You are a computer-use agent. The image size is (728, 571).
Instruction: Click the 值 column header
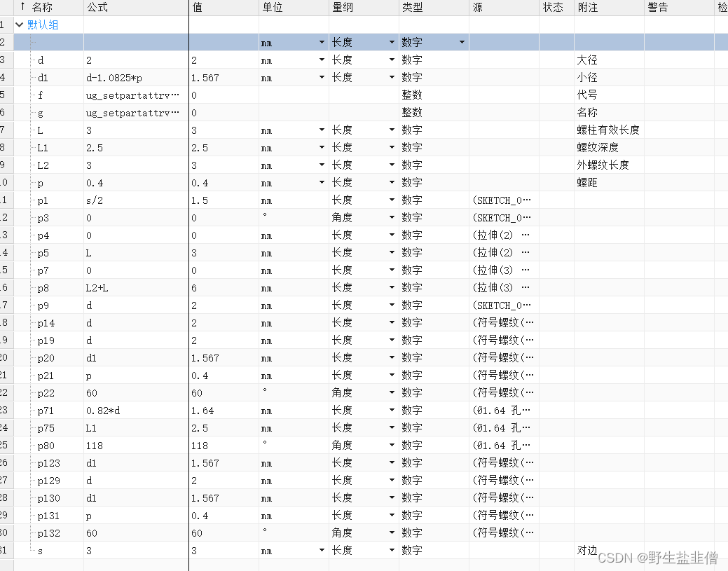click(198, 8)
